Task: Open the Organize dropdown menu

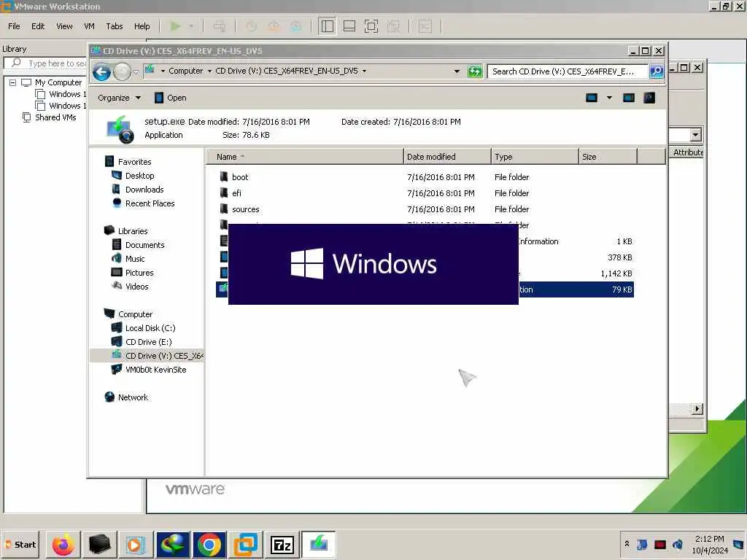Action: pyautogui.click(x=119, y=98)
